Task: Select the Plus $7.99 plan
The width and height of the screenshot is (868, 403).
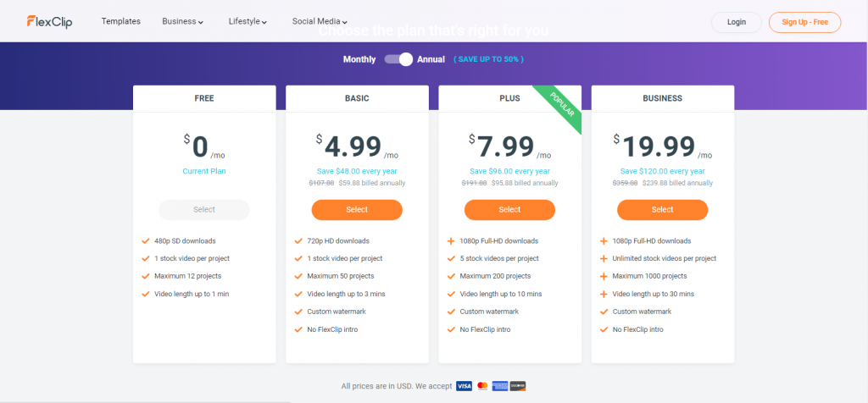Action: coord(509,209)
